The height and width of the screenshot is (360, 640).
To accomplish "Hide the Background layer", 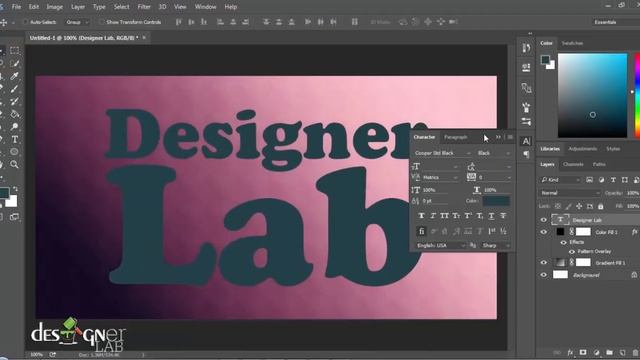I will click(x=543, y=275).
